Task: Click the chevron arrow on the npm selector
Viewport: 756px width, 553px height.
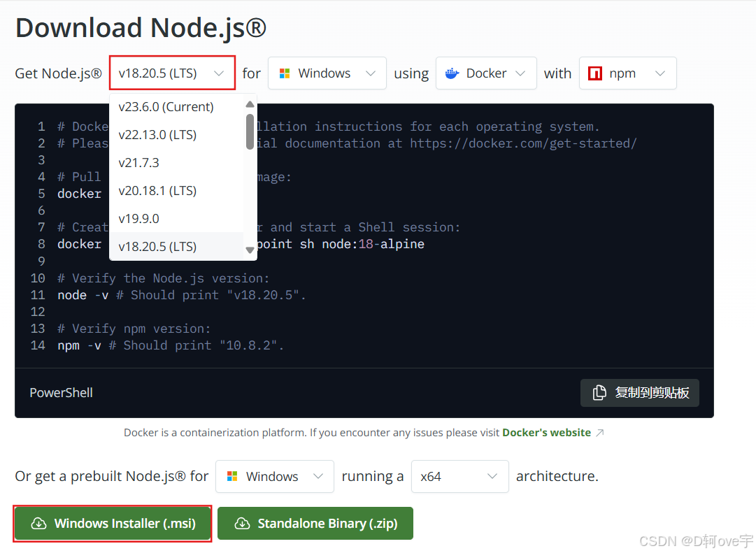Action: pos(660,73)
